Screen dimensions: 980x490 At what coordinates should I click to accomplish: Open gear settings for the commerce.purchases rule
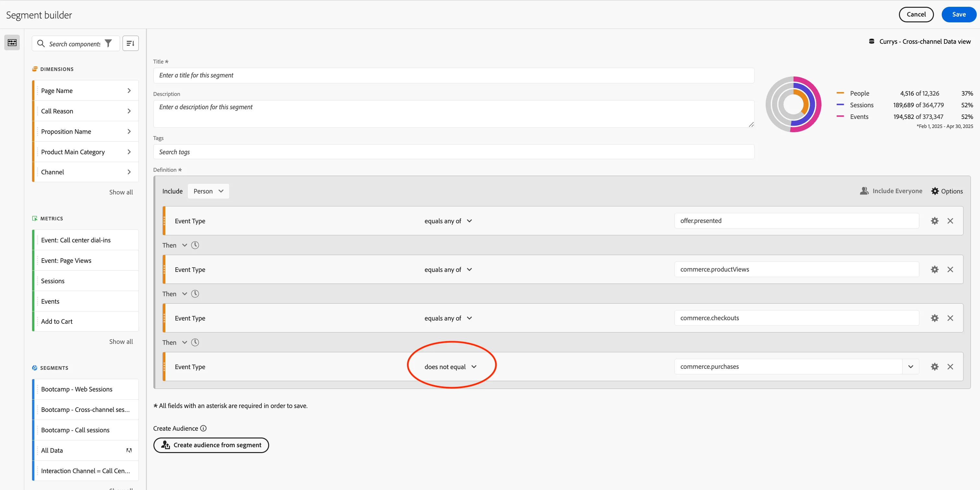(934, 367)
